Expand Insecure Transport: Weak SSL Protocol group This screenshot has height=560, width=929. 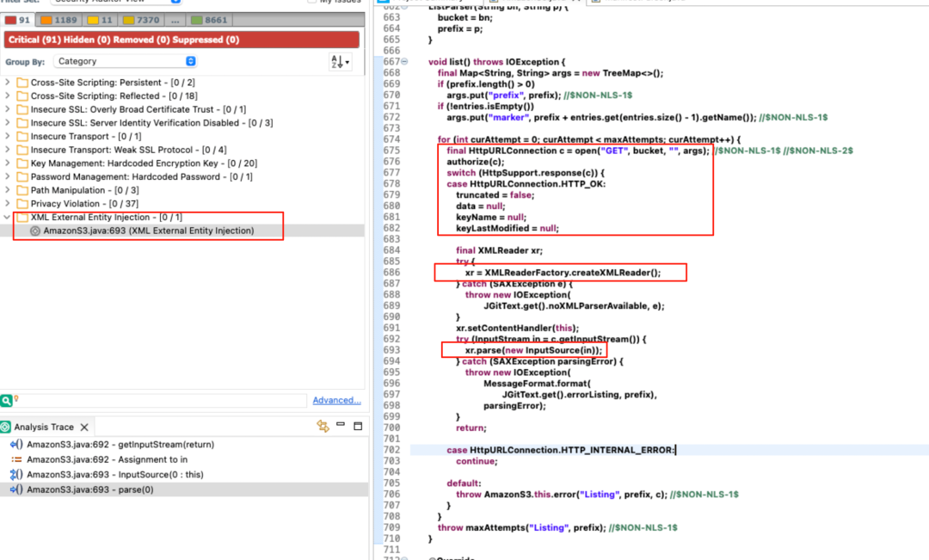pyautogui.click(x=7, y=150)
